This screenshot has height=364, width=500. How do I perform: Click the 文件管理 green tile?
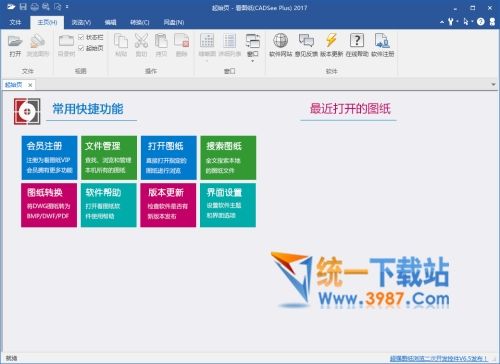pyautogui.click(x=109, y=158)
